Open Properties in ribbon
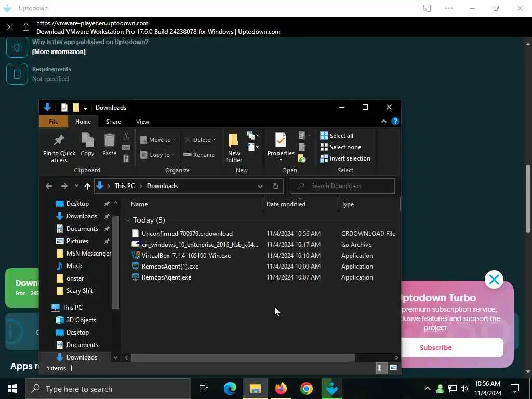Image resolution: width=532 pixels, height=399 pixels. 281,144
